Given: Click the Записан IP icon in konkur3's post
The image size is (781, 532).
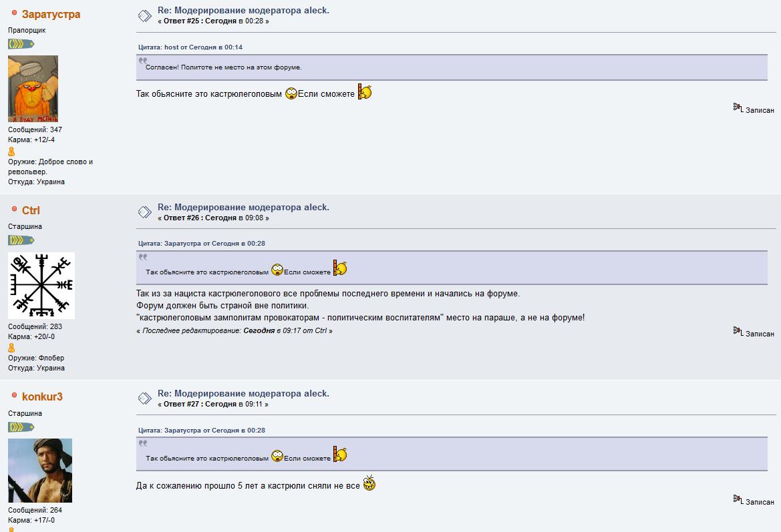Looking at the screenshot, I should pyautogui.click(x=738, y=499).
